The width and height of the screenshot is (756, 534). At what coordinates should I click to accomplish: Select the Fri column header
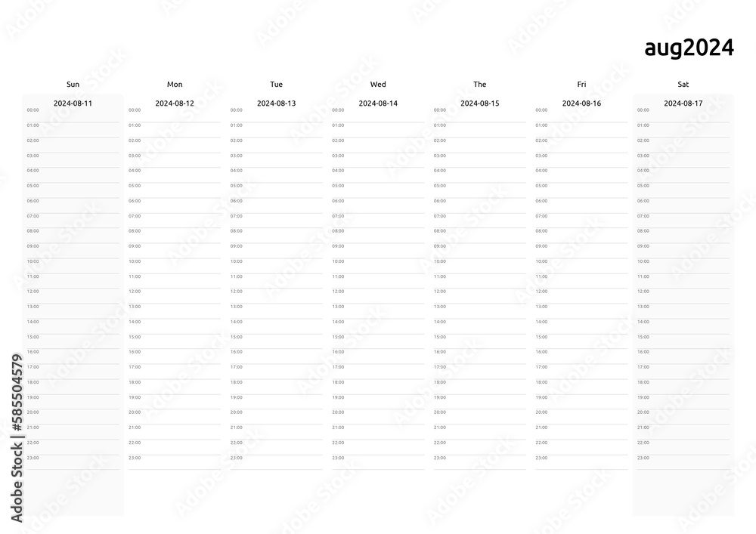tap(581, 85)
